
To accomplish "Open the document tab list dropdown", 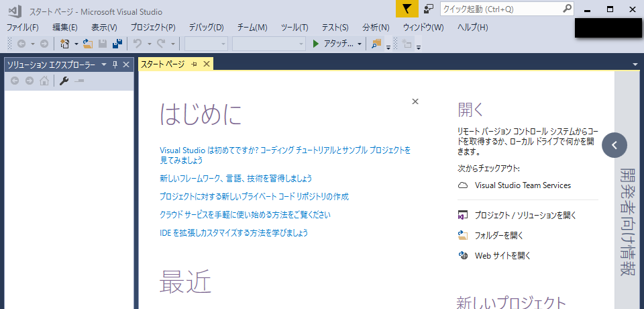I will click(636, 64).
